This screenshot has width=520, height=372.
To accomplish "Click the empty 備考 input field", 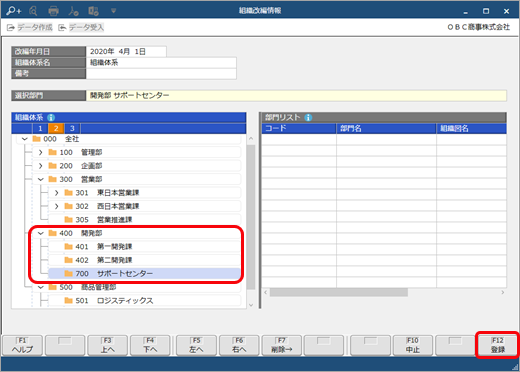I will (161, 74).
